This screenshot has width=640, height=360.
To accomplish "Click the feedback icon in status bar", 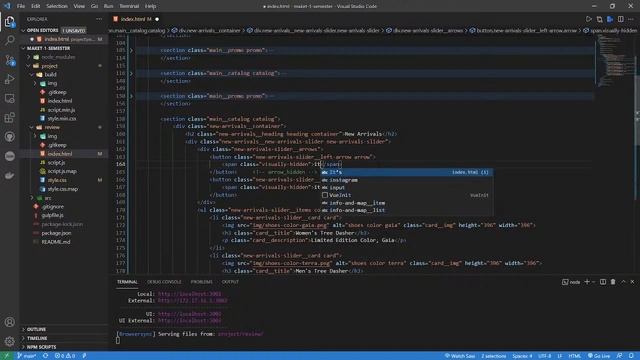I will [x=619, y=356].
